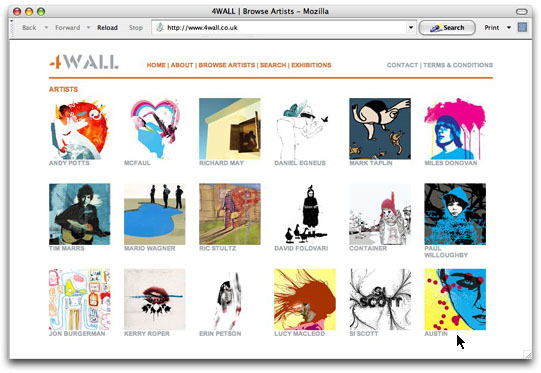The width and height of the screenshot is (541, 373).
Task: Open Richard May building artwork thumbnail
Action: coord(230,129)
